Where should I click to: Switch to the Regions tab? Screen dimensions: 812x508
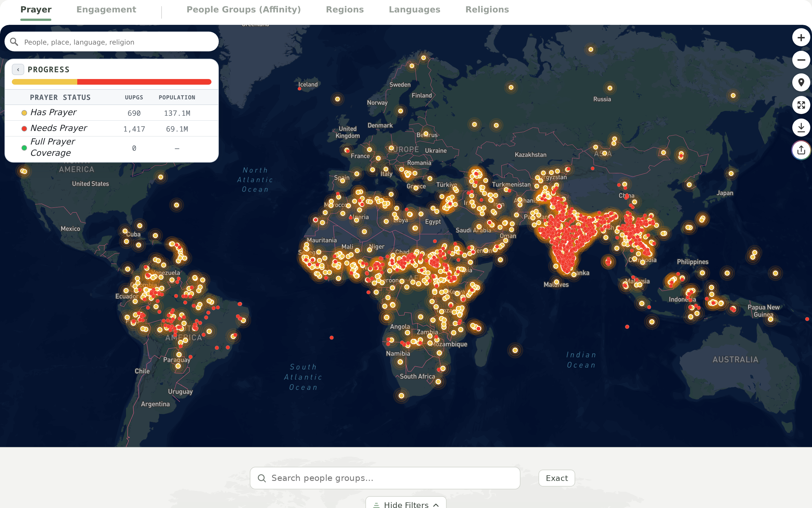(x=345, y=9)
